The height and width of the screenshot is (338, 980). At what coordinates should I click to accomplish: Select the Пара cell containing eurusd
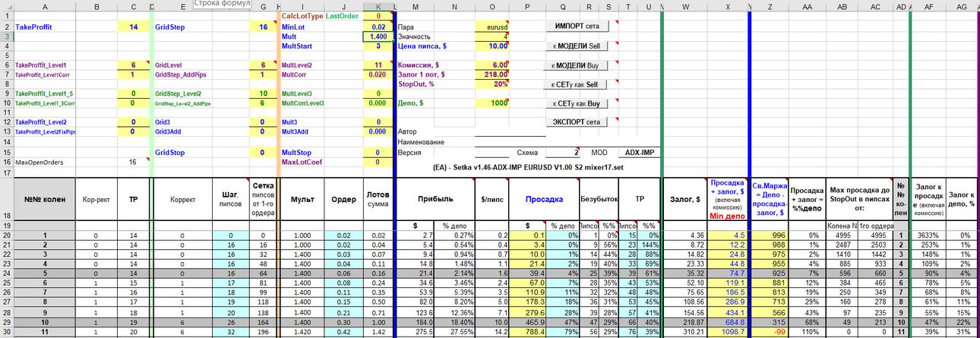[x=492, y=27]
